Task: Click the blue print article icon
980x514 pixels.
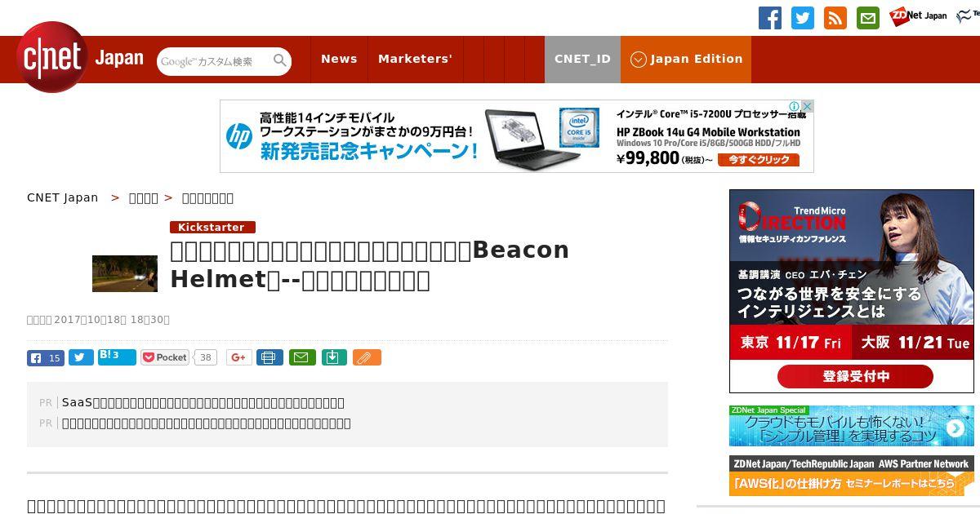Action: (x=269, y=357)
